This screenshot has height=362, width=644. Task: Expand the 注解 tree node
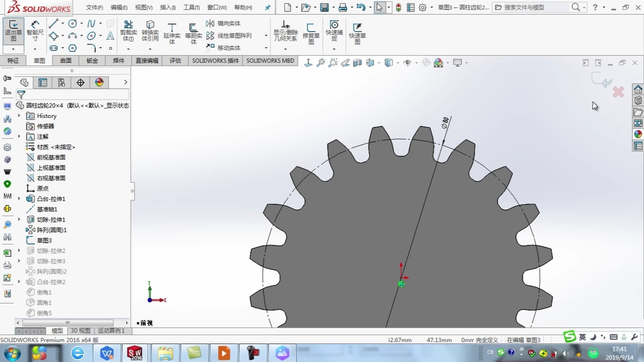pyautogui.click(x=19, y=137)
